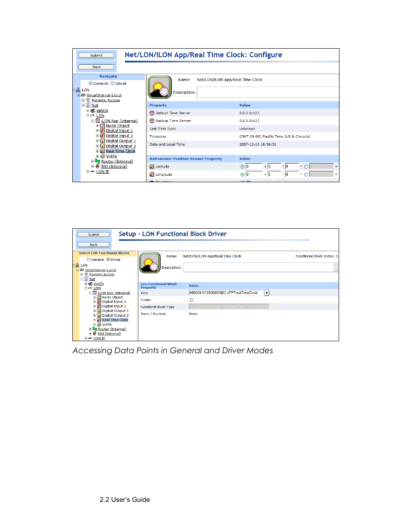Viewport: 411px width, 532px height.
Task: Click the LON IP channel icon in Configure tree
Action: [x=93, y=171]
